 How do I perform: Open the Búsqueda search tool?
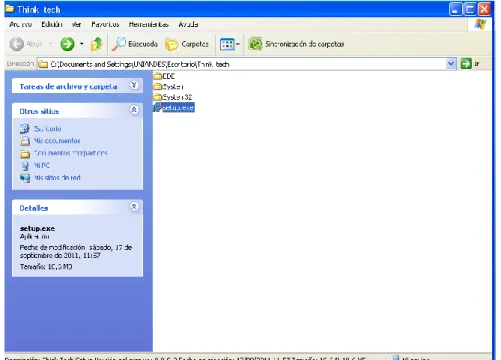(x=135, y=44)
